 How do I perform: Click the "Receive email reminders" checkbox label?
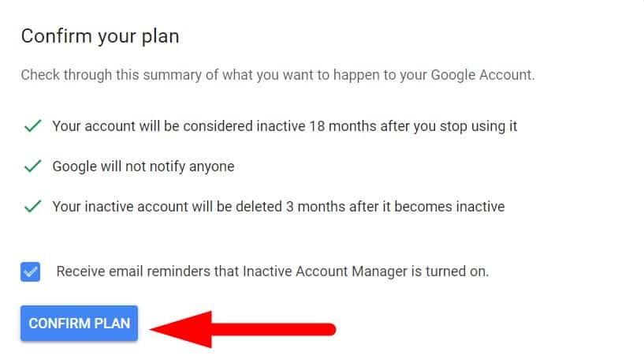[273, 271]
